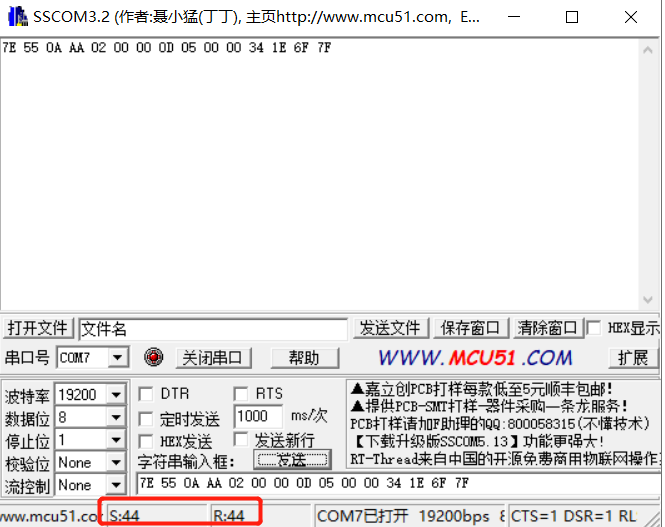Viewport: 665px width, 527px height.
Task: Click the 嘉立创PCB打样 advertisement line
Action: [x=481, y=389]
